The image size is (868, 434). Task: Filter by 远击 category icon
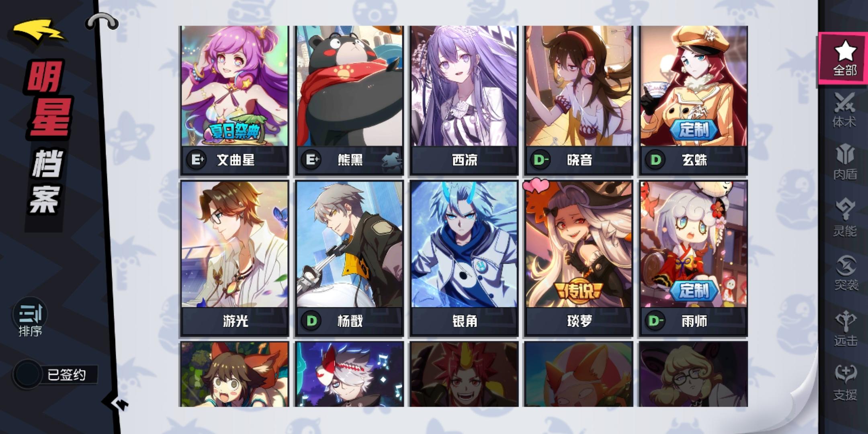pos(845,328)
